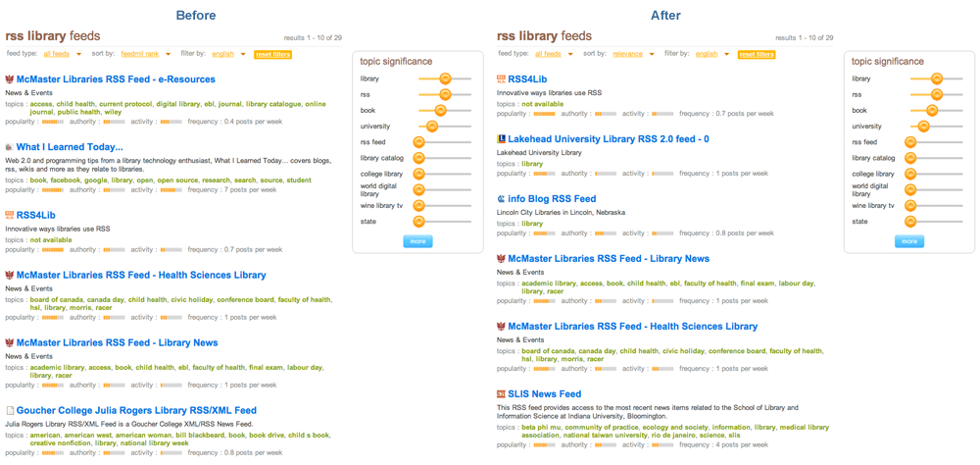Open the Lakehead University Library RSS 2.0 feed link
This screenshot has height=465, width=980.
(x=609, y=139)
